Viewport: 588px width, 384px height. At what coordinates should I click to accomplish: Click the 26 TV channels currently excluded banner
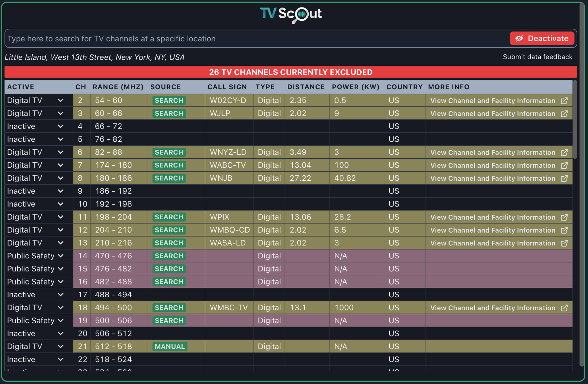(x=291, y=72)
